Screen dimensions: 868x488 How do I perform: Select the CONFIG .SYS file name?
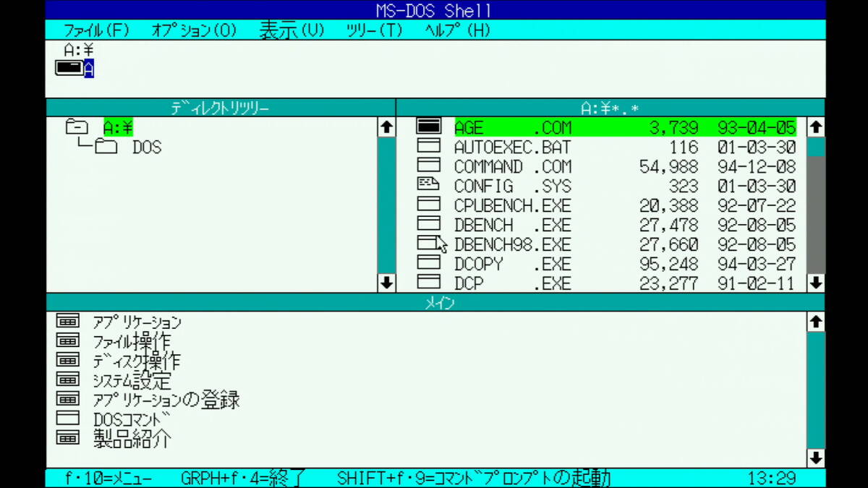pos(513,186)
